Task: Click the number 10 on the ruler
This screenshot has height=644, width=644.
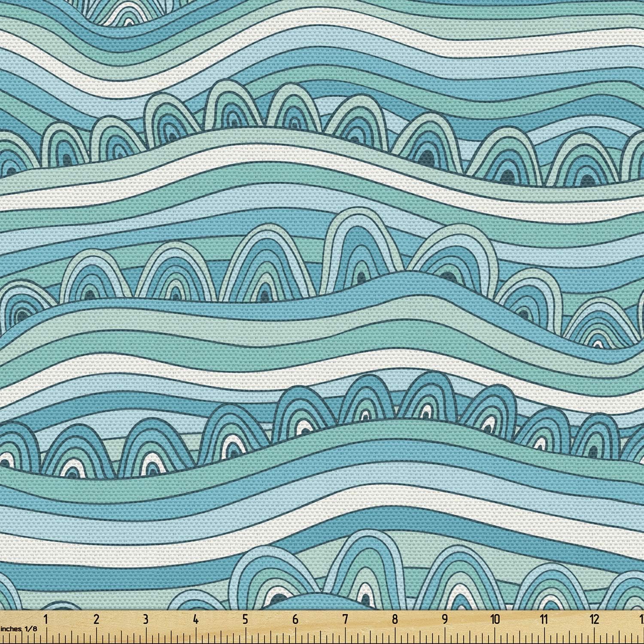Action: [x=495, y=619]
